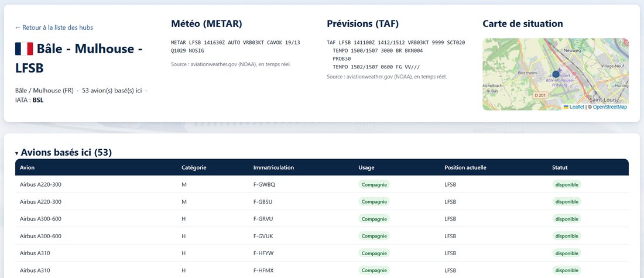Click disponible status in F-GVUK row
This screenshot has width=644, height=278.
pos(567,236)
